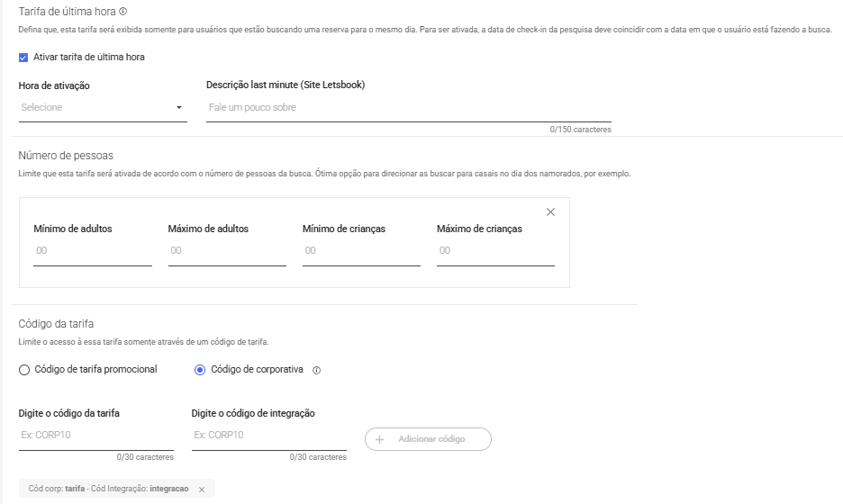Click the Mínimo de crianças field

click(x=361, y=251)
